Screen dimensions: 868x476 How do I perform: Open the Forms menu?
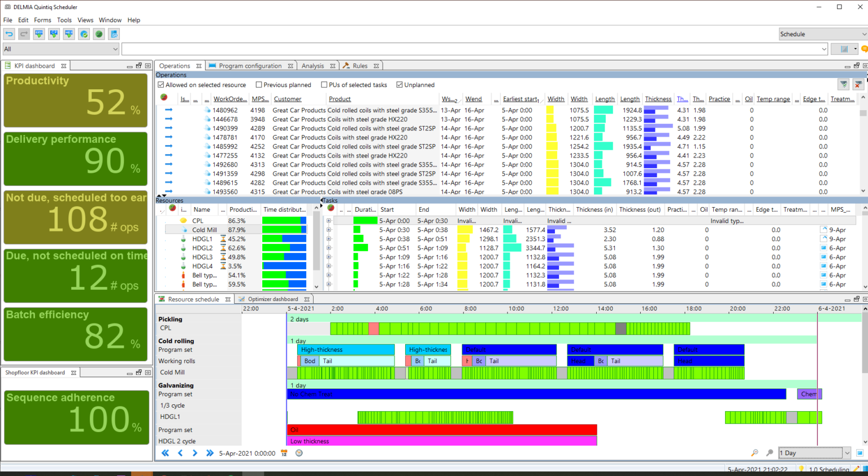coord(42,20)
